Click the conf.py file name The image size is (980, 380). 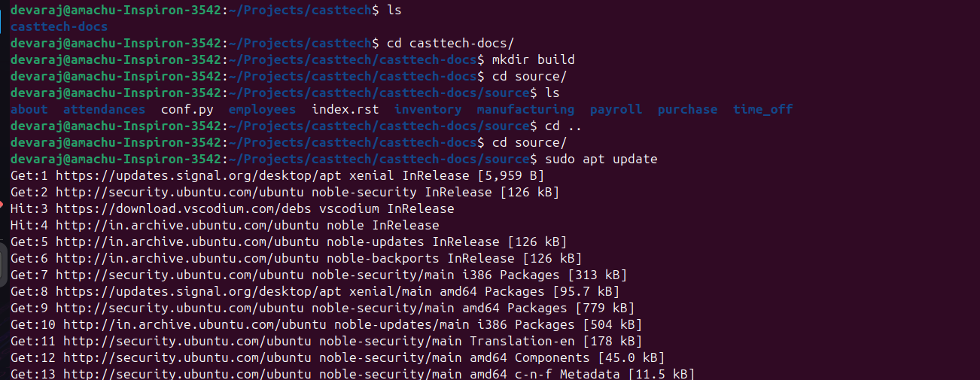(x=187, y=109)
